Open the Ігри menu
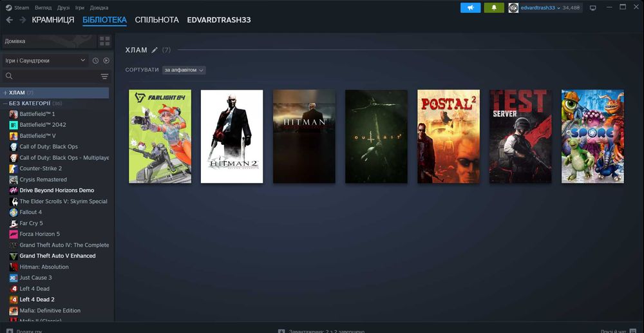This screenshot has height=333, width=644. 80,8
